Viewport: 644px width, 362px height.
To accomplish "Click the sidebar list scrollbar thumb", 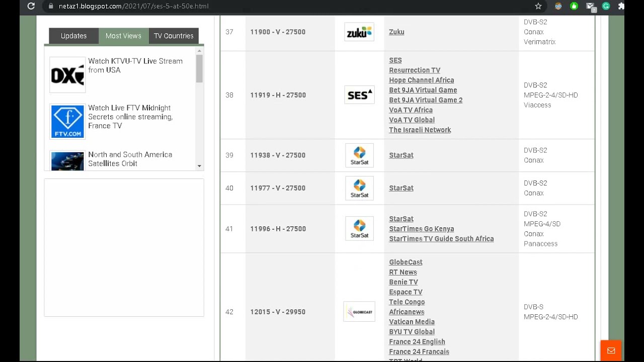I will (x=199, y=68).
